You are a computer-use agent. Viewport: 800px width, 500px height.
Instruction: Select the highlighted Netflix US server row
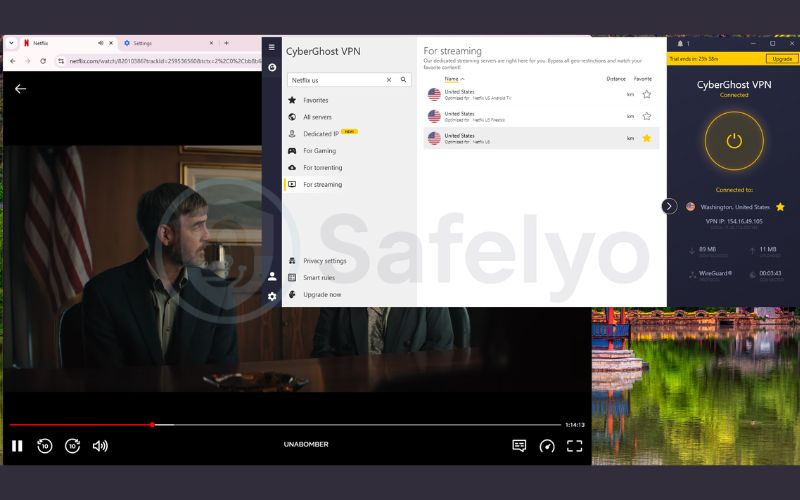pyautogui.click(x=541, y=138)
